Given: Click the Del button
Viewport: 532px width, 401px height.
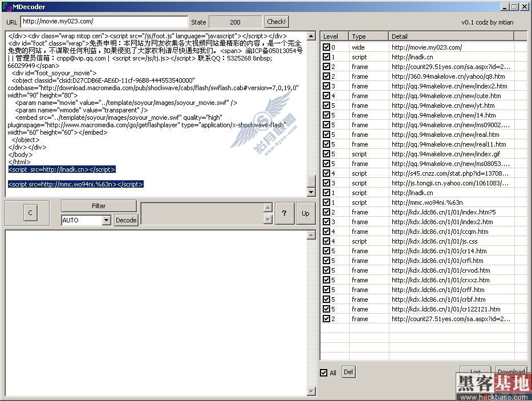Looking at the screenshot, I should (348, 372).
